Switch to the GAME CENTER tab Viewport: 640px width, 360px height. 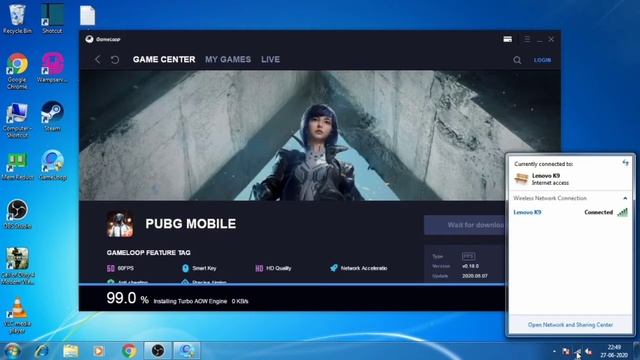(164, 60)
